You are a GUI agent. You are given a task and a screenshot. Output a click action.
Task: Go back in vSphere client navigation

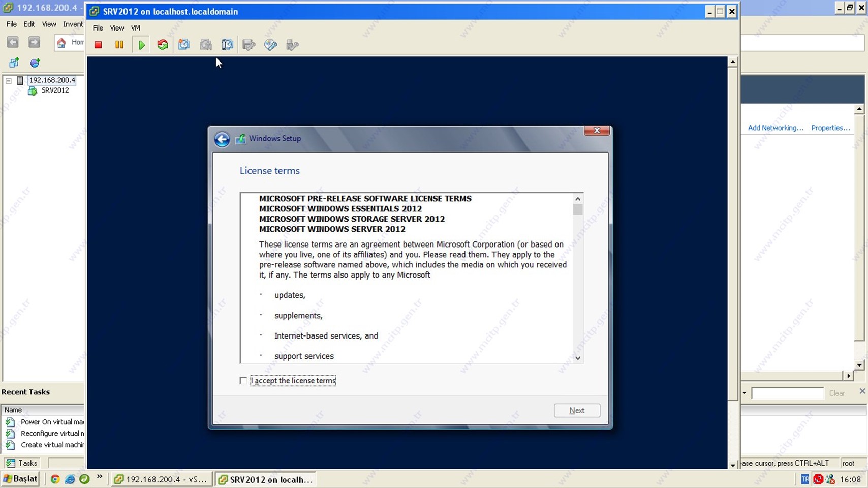coord(13,42)
